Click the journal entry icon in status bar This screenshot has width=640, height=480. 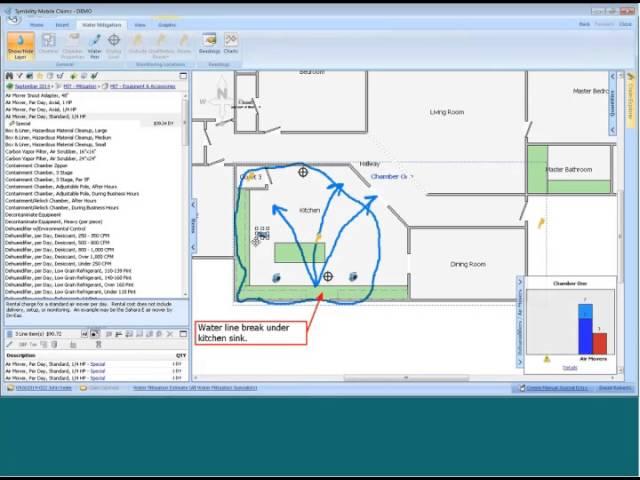click(522, 388)
